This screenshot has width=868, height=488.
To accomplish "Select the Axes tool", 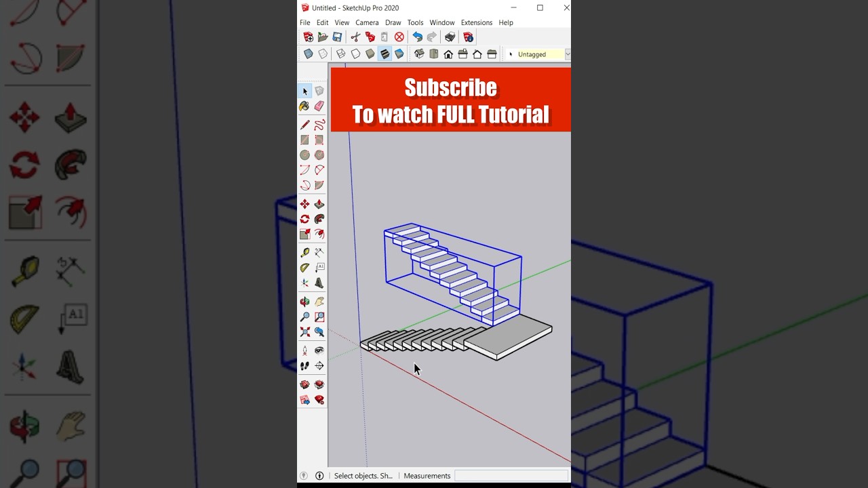I will [x=304, y=283].
